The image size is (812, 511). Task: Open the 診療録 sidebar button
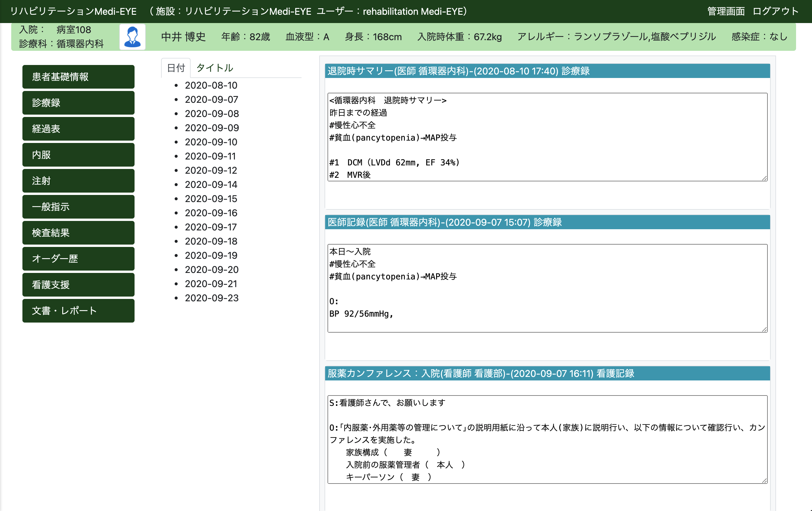click(x=78, y=102)
